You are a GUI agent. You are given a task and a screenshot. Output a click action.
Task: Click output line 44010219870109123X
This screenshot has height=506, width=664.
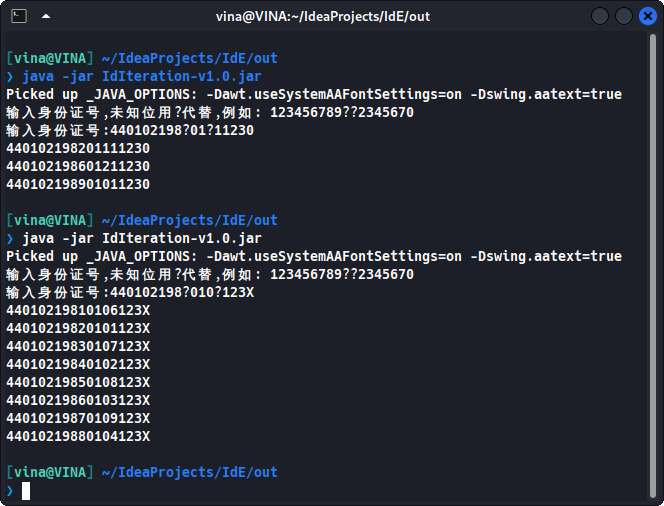coord(78,418)
